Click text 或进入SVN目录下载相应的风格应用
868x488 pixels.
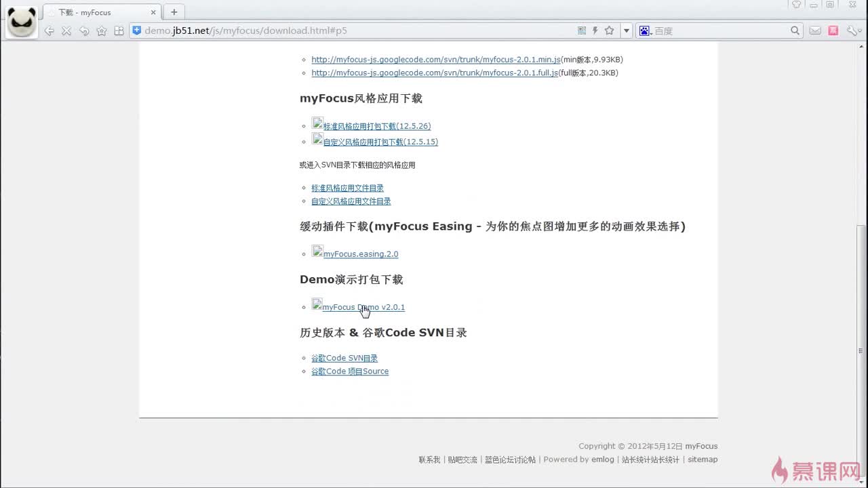(x=357, y=165)
